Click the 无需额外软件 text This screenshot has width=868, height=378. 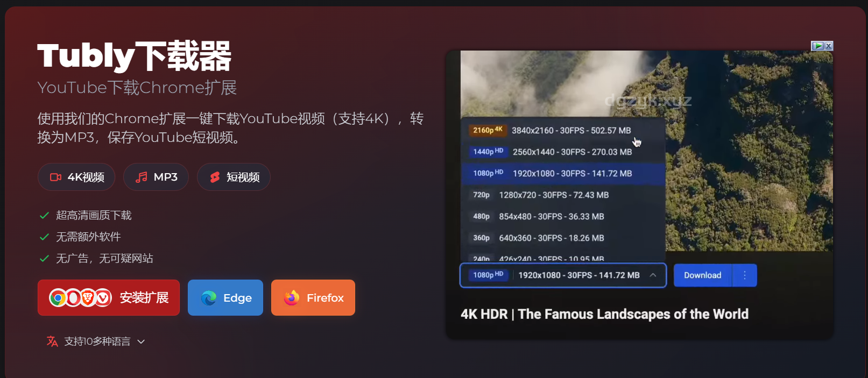pyautogui.click(x=88, y=237)
